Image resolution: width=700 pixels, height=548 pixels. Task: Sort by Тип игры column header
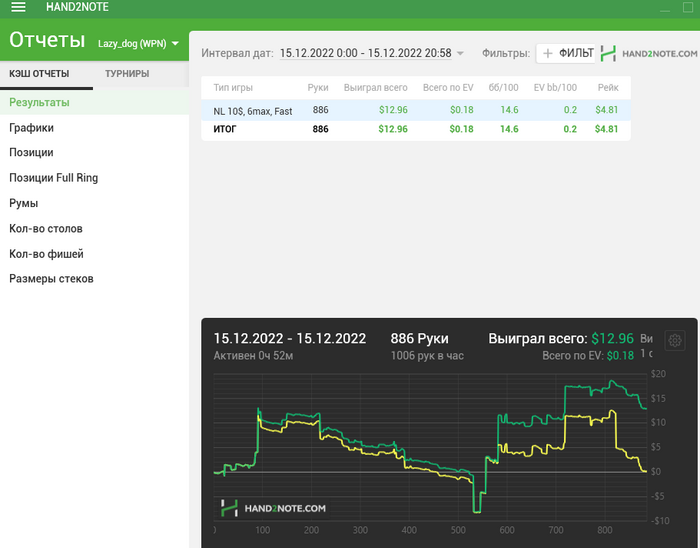click(233, 87)
